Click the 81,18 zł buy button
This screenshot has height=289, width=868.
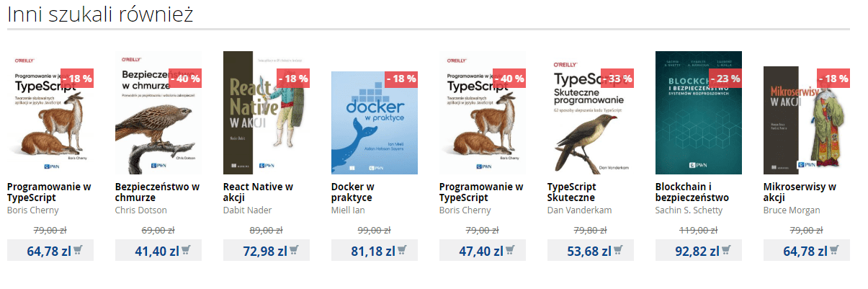[375, 250]
